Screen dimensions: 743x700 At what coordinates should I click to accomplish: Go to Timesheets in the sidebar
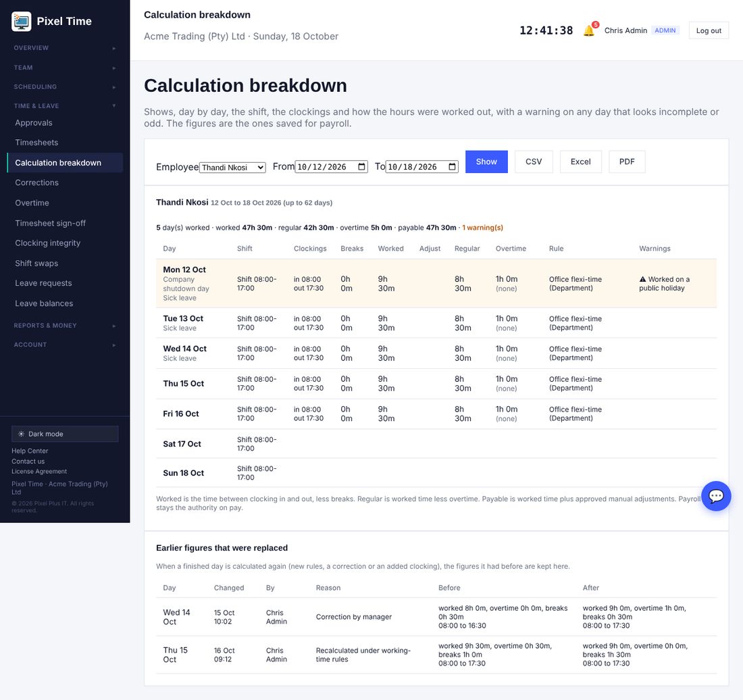click(x=36, y=143)
